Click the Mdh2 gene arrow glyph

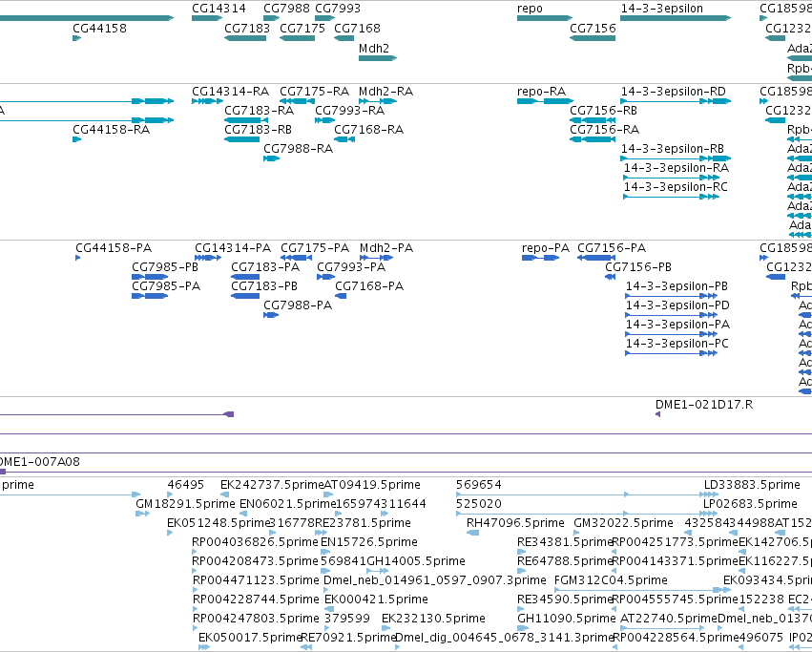[378, 58]
